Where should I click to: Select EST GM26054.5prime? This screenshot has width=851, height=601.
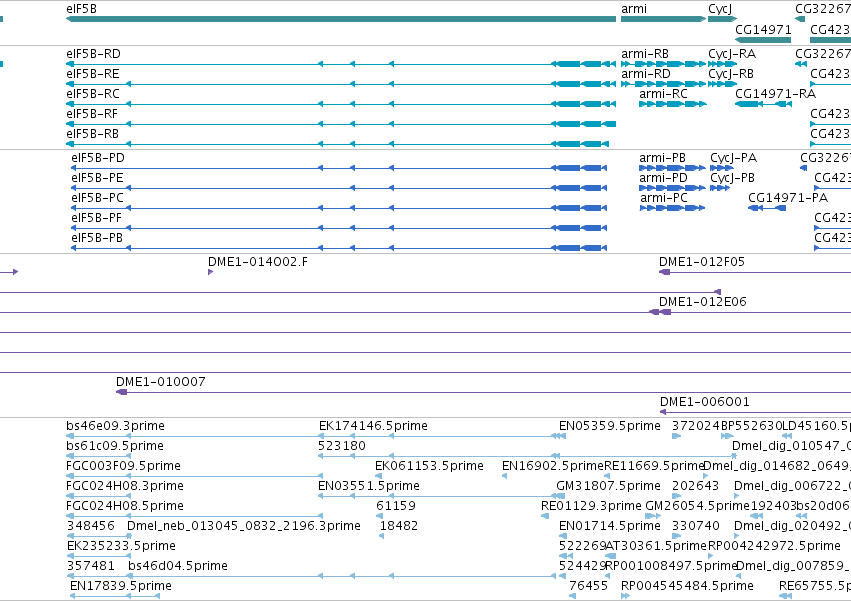click(x=697, y=507)
